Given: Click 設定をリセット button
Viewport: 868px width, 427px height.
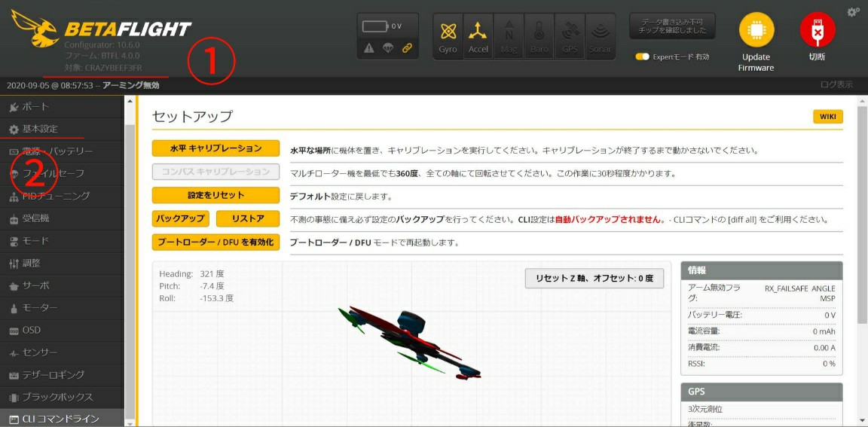Looking at the screenshot, I should tap(216, 195).
